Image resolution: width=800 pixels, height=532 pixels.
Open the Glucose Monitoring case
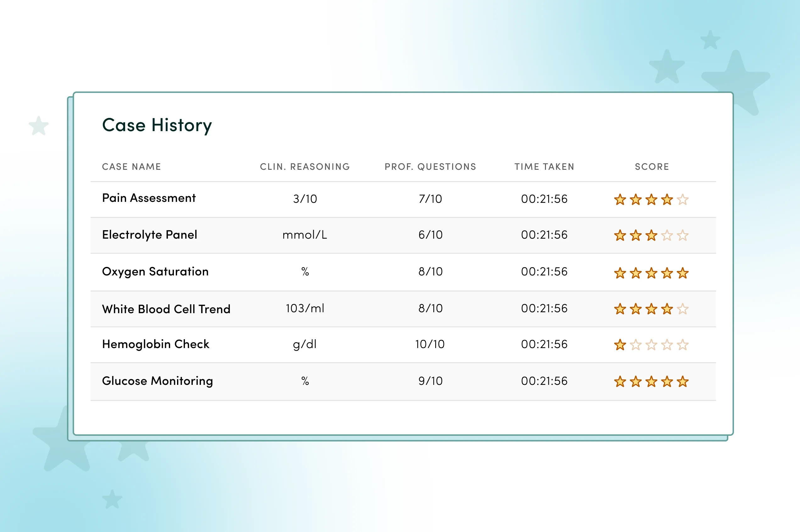point(158,381)
